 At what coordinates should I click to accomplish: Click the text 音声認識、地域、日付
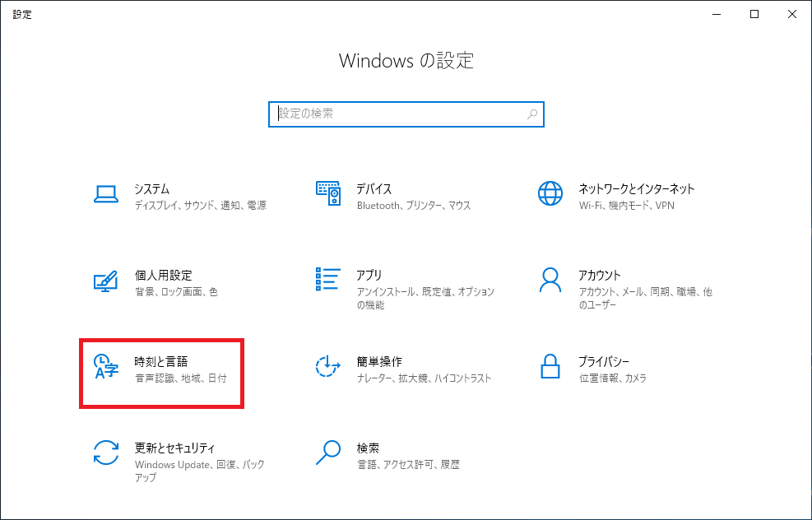[x=181, y=378]
